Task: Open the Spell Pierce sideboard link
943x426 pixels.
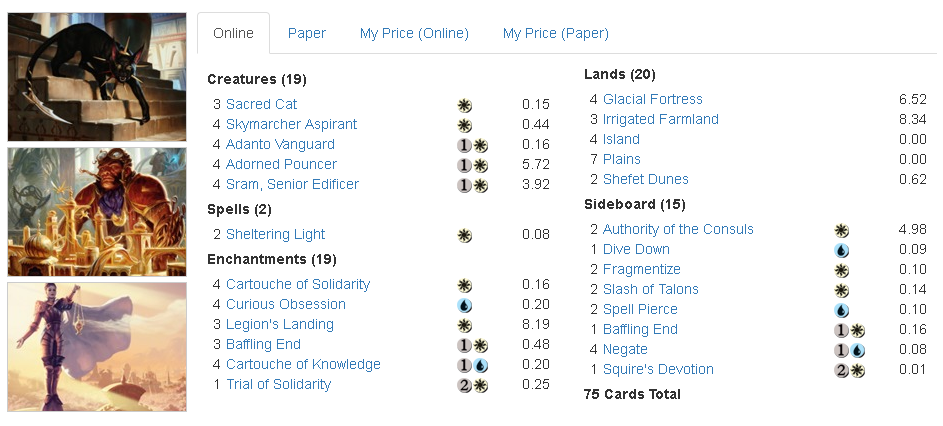Action: (640, 309)
